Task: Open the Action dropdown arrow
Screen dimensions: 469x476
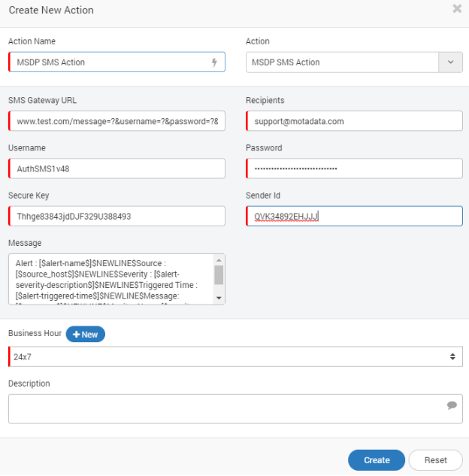Action: point(450,62)
